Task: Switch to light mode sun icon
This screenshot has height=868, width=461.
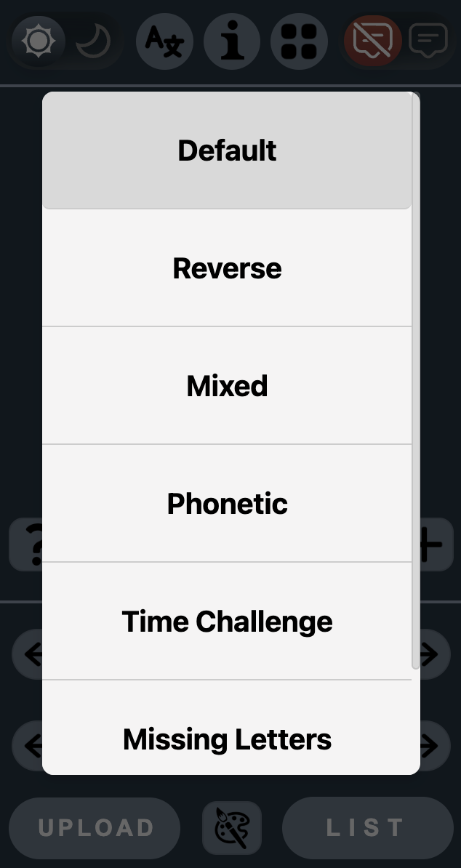Action: tap(38, 41)
